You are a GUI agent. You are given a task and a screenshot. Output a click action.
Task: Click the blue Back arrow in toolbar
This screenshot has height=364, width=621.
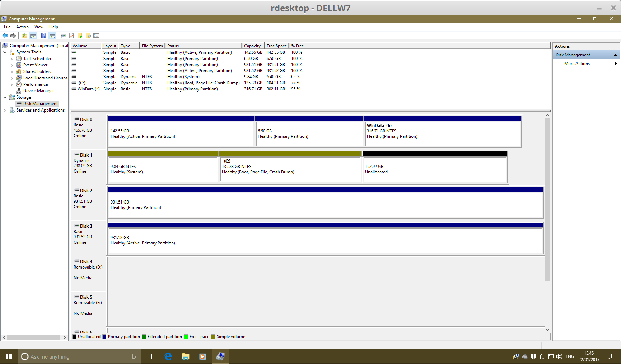pos(5,36)
